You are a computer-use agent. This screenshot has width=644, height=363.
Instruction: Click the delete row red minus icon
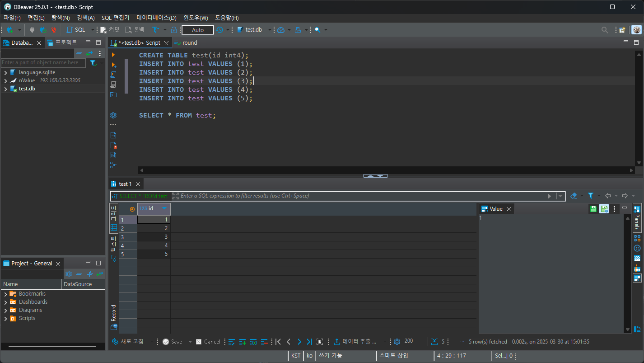pos(265,342)
